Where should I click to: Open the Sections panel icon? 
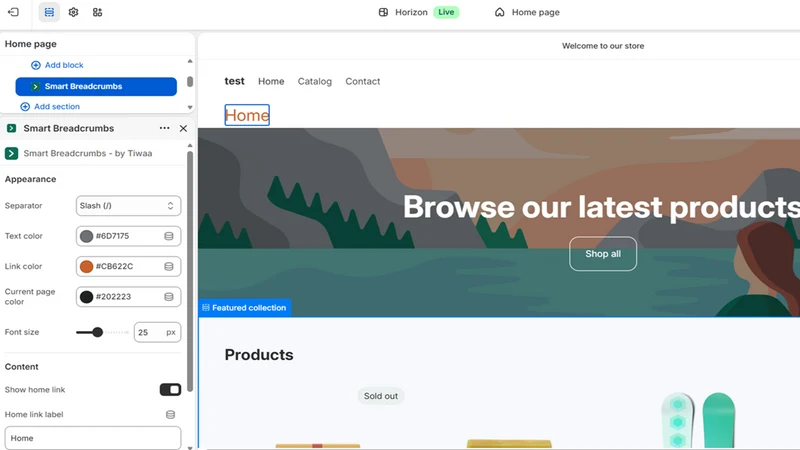(x=49, y=12)
